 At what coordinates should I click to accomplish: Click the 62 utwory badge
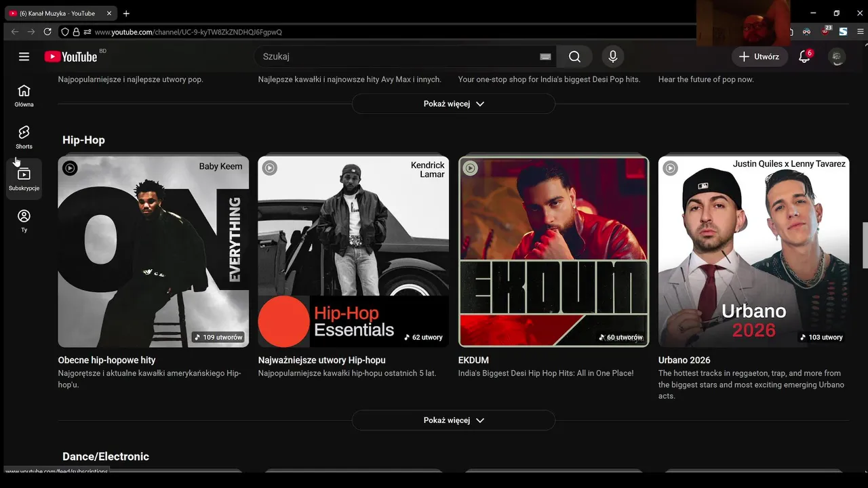pos(423,337)
